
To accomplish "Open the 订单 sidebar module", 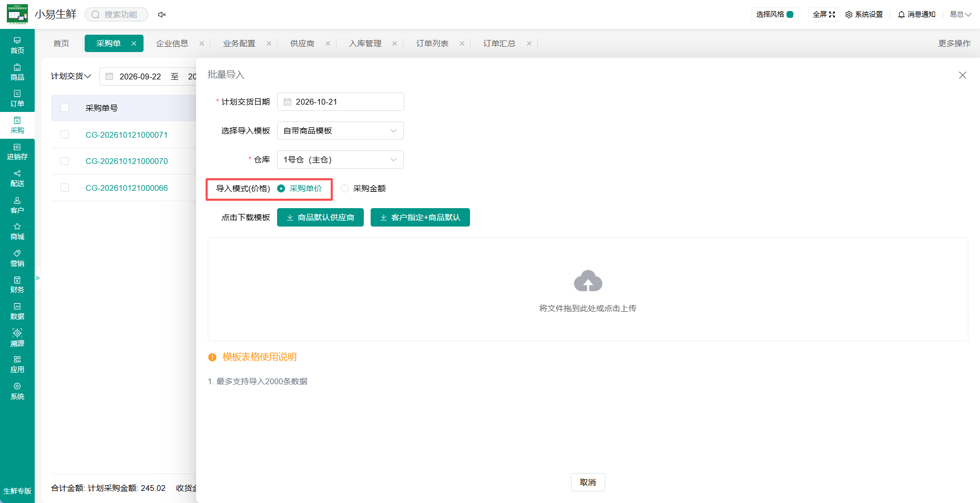I will (17, 98).
